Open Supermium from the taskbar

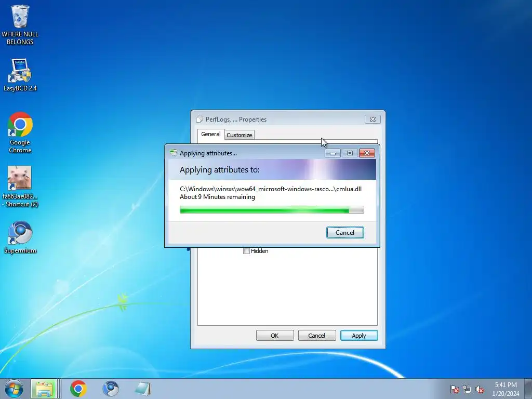point(111,389)
